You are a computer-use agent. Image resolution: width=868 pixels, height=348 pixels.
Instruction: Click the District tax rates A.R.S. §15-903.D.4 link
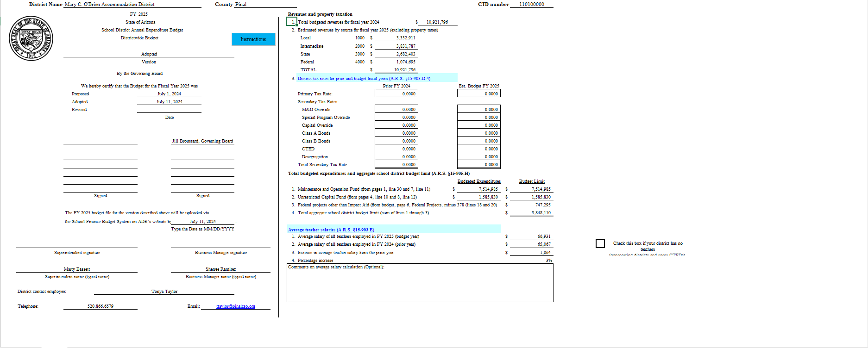coord(364,79)
